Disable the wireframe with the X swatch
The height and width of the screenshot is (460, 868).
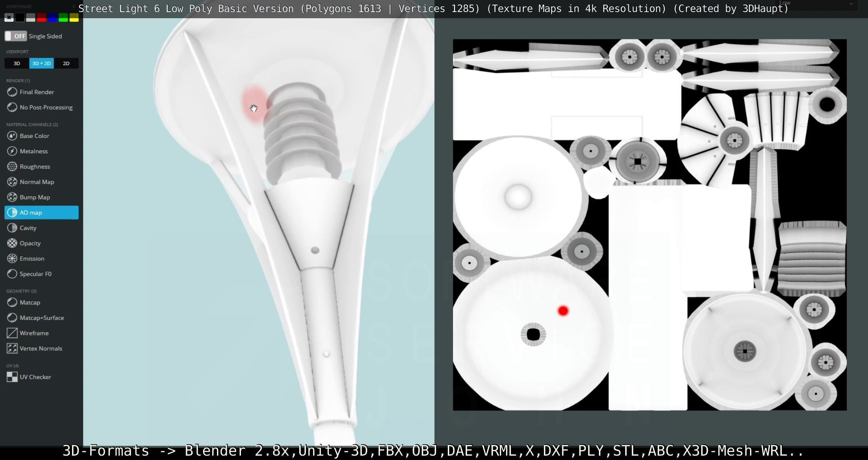9,17
